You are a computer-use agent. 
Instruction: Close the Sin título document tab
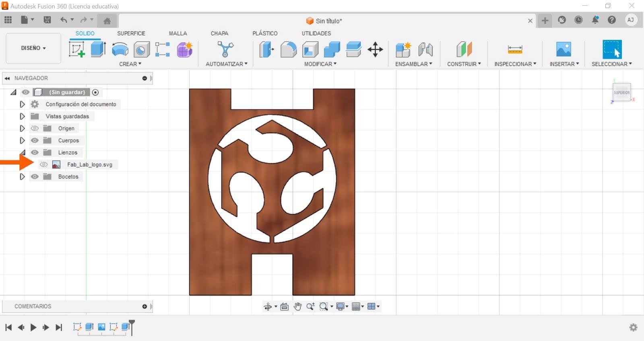[530, 21]
